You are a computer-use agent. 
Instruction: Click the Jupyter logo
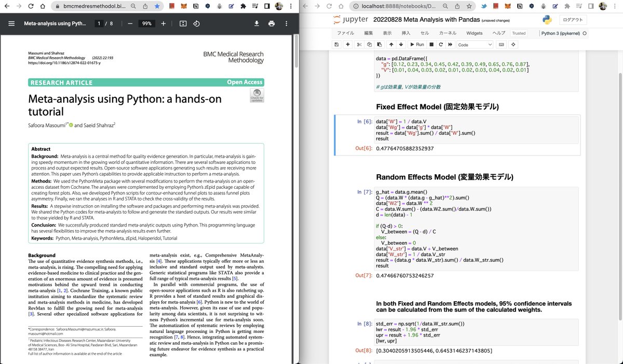pos(350,20)
